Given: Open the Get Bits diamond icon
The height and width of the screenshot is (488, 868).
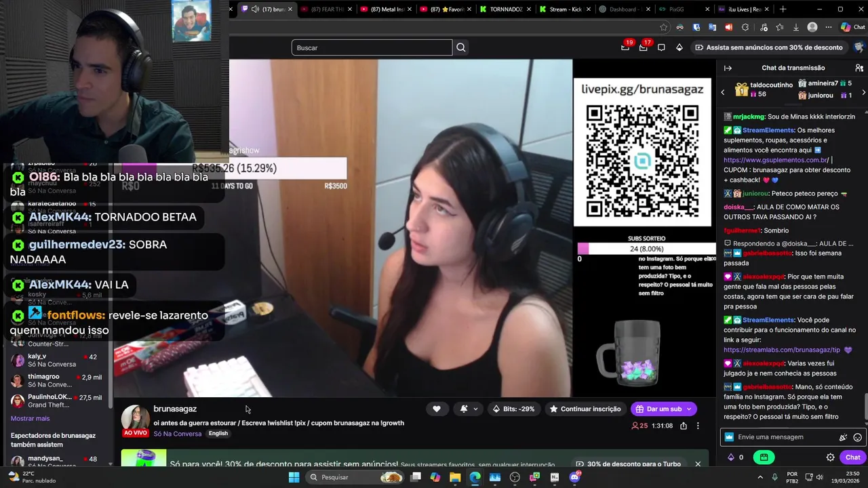Looking at the screenshot, I should pos(679,47).
